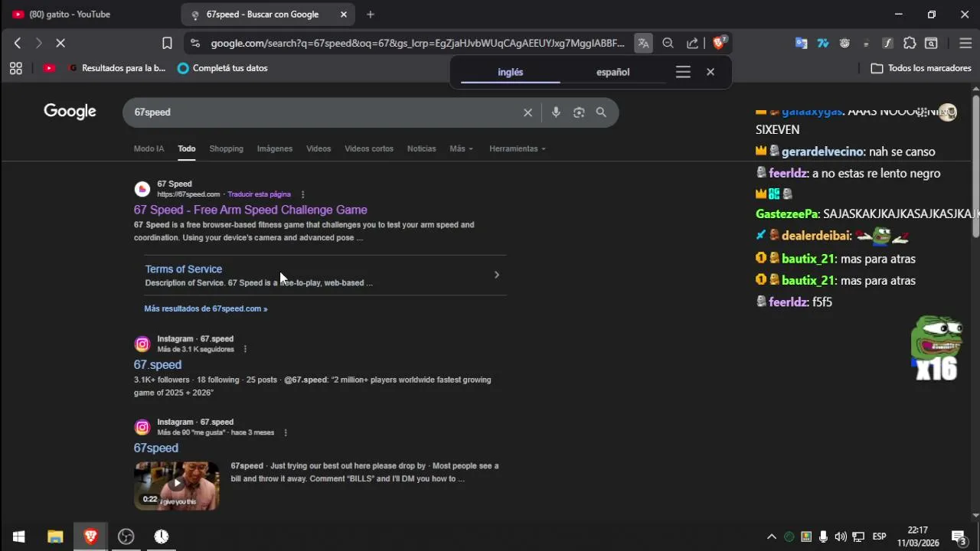Open the Imágenes results tab
The width and height of the screenshot is (980, 551).
point(275,148)
